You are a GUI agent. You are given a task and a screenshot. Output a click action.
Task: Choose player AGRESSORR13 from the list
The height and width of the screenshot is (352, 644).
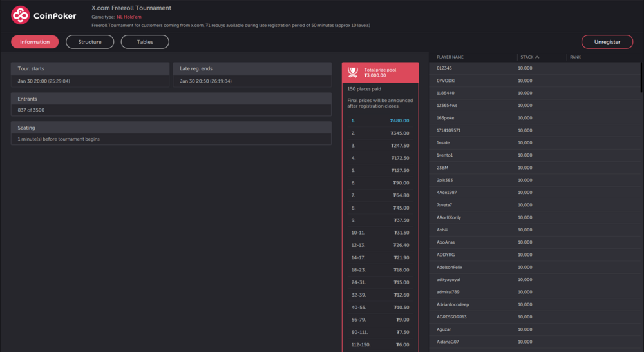pyautogui.click(x=451, y=317)
